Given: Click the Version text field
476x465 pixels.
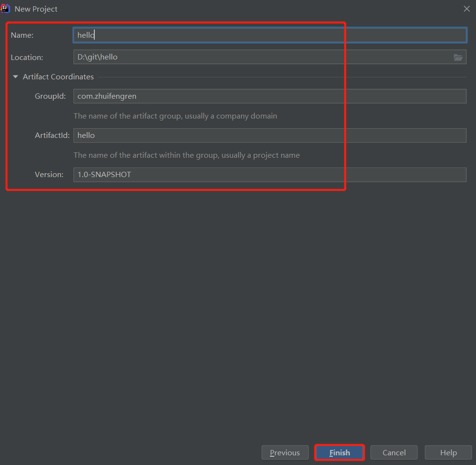Looking at the screenshot, I should [269, 174].
